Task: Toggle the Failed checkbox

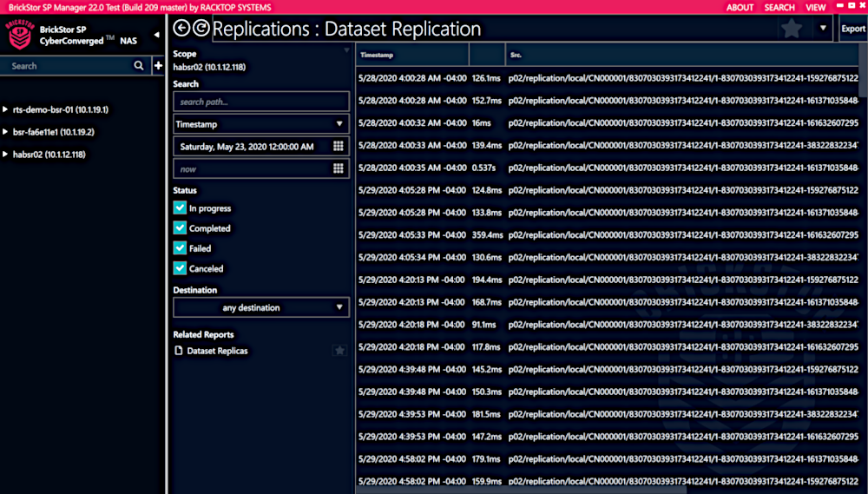Action: tap(180, 248)
